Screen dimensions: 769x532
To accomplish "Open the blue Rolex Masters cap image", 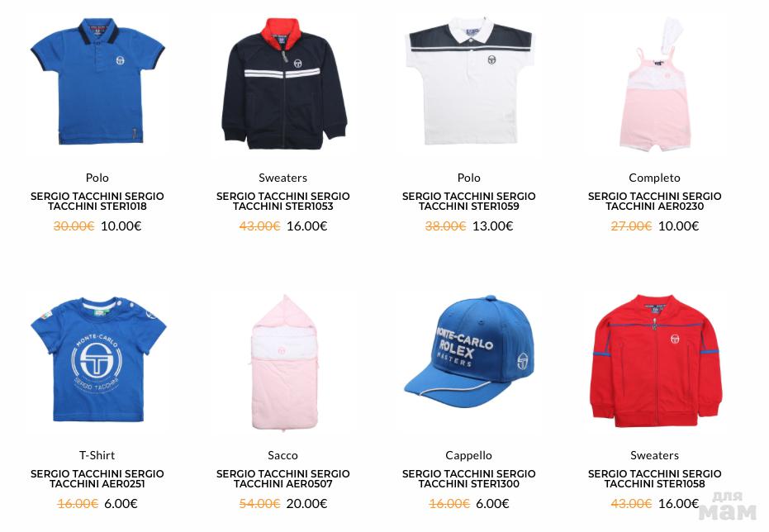I will [469, 351].
